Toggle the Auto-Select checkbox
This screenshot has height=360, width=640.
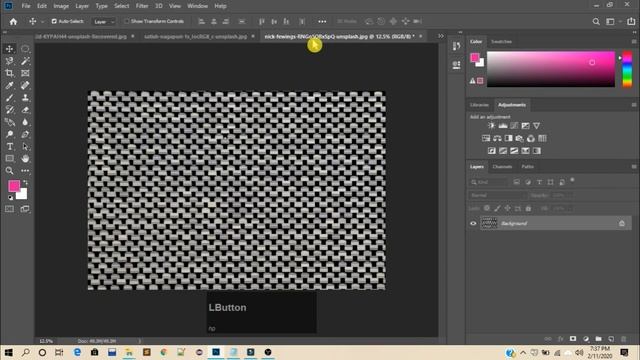pos(54,21)
